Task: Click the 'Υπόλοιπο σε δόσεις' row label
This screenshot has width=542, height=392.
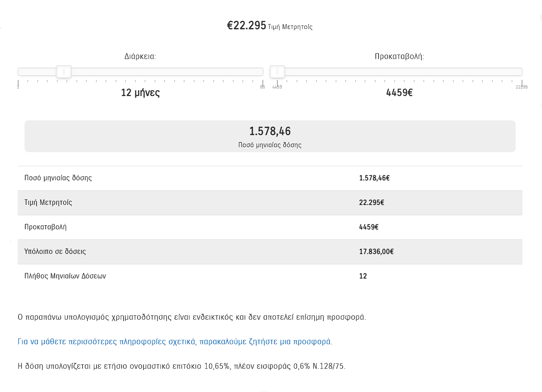Action: (x=55, y=252)
